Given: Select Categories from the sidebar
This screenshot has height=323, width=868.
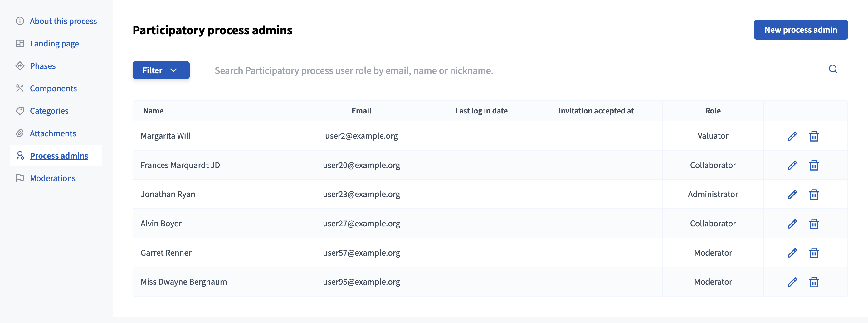Looking at the screenshot, I should 49,111.
